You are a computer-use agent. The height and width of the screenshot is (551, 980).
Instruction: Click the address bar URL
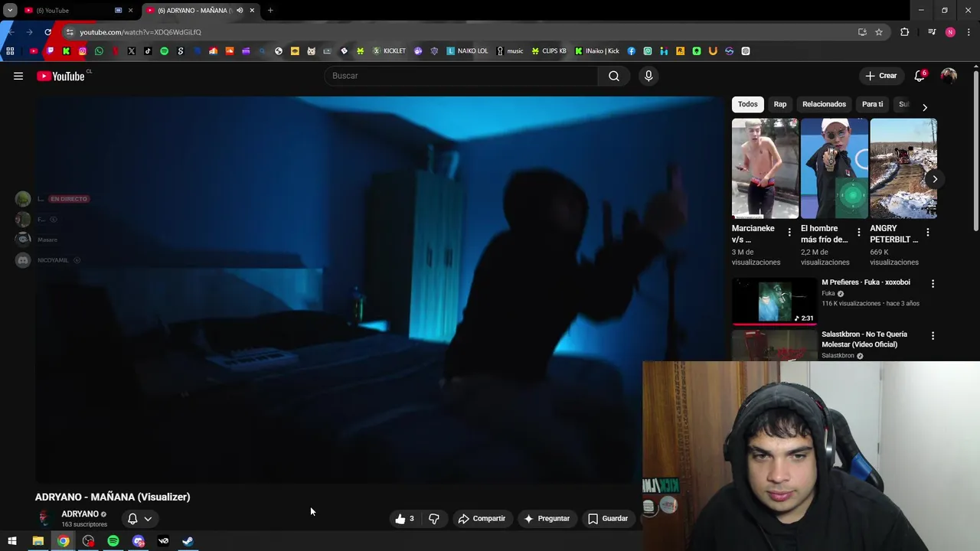pyautogui.click(x=141, y=32)
